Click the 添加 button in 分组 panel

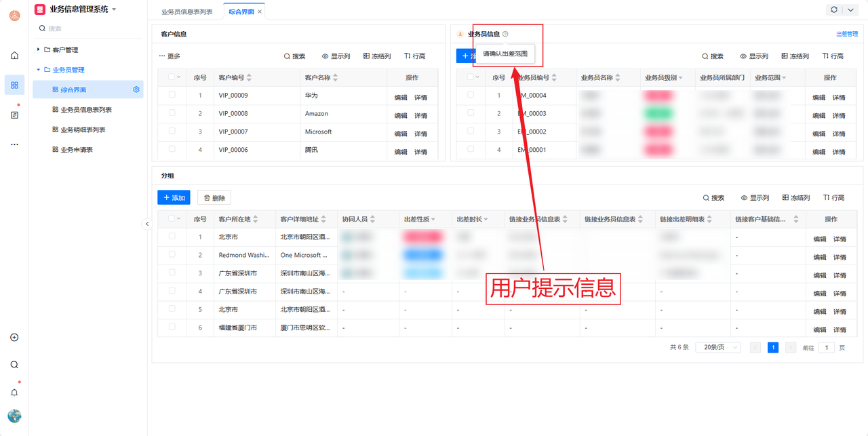[x=174, y=197]
